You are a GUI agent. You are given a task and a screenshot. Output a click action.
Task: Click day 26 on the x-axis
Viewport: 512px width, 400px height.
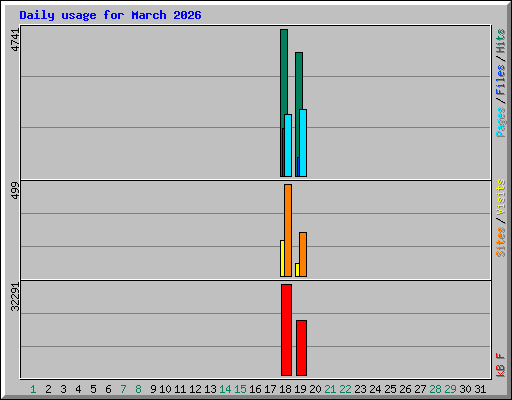click(x=405, y=389)
